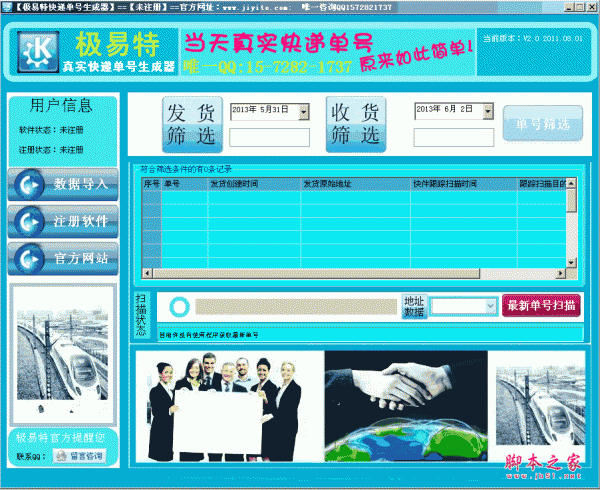Click the train image at bottom right
Screen dimensions: 600x490
[x=540, y=405]
